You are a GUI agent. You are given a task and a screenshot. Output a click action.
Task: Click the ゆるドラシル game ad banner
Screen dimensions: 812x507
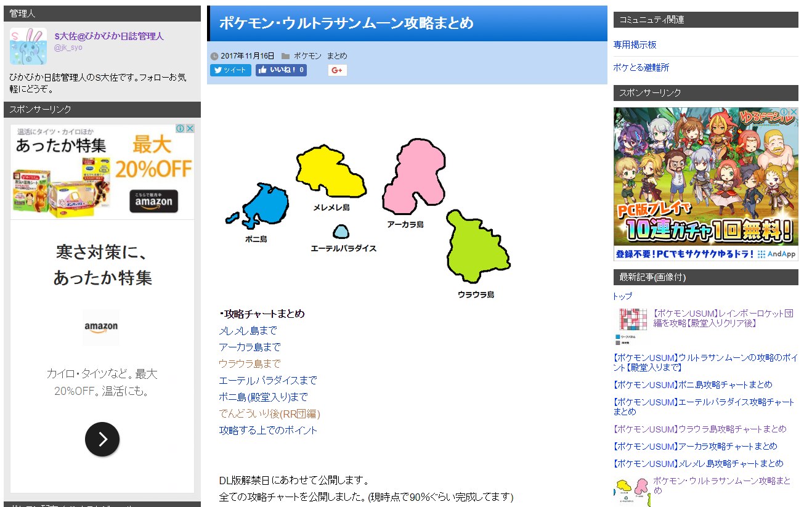click(x=706, y=184)
